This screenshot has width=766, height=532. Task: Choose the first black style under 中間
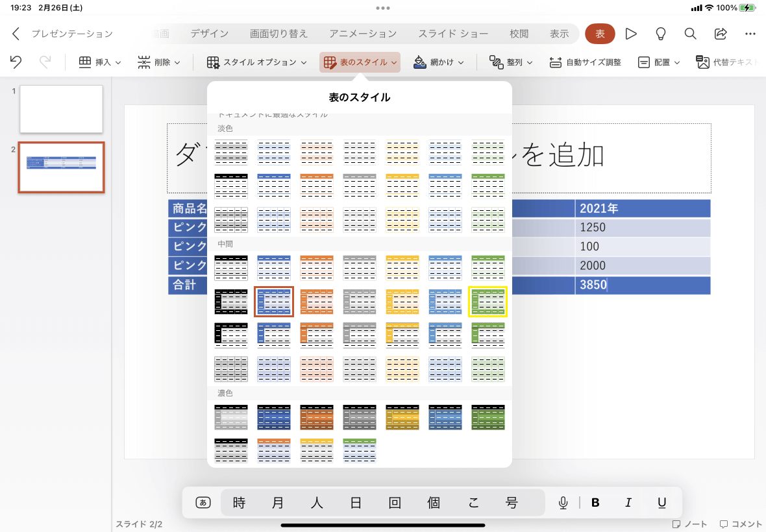coord(231,268)
